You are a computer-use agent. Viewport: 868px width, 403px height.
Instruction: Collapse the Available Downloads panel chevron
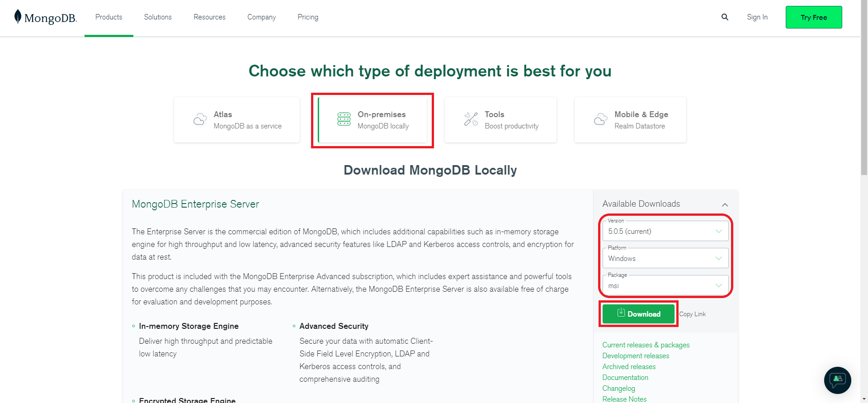[x=725, y=205]
